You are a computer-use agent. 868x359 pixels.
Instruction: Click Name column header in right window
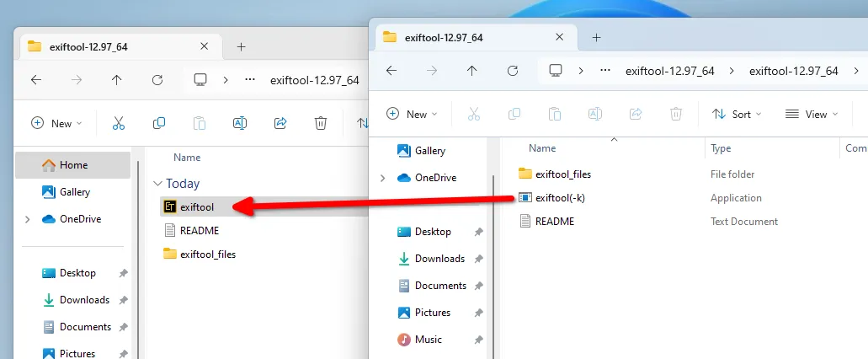click(542, 148)
